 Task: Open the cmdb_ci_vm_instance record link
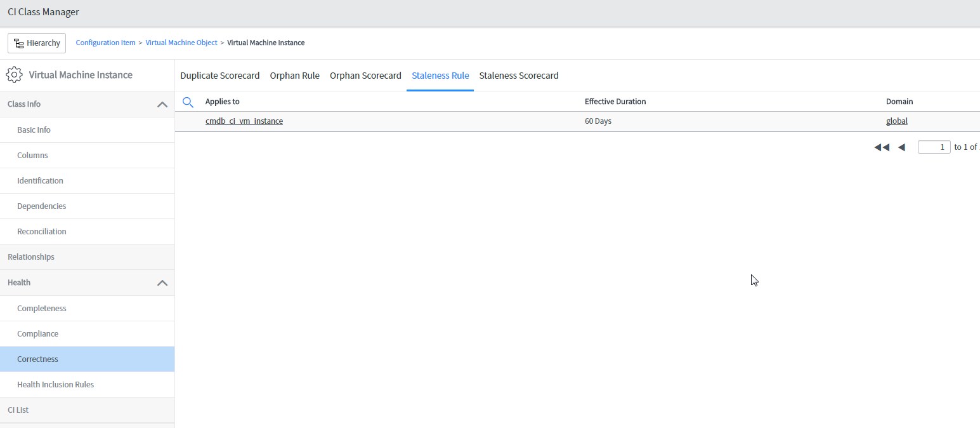[244, 121]
